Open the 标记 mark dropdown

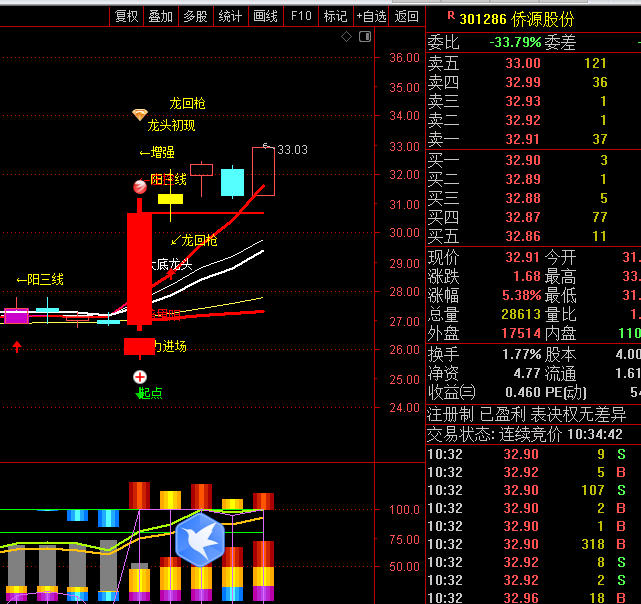[x=335, y=16]
